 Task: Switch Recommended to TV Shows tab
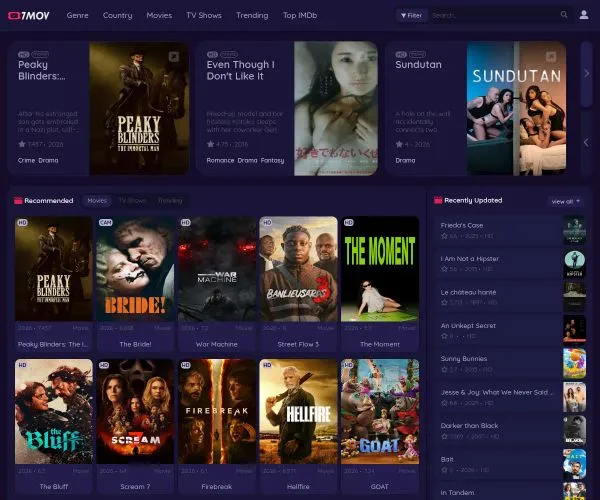(132, 200)
